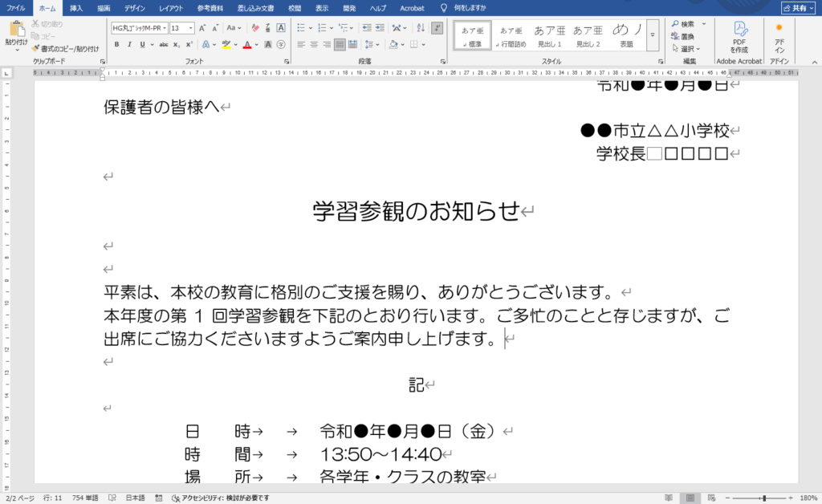The image size is (822, 504).
Task: Open the font name dropdown HG丸ゴシックM-PR
Action: pos(165,28)
